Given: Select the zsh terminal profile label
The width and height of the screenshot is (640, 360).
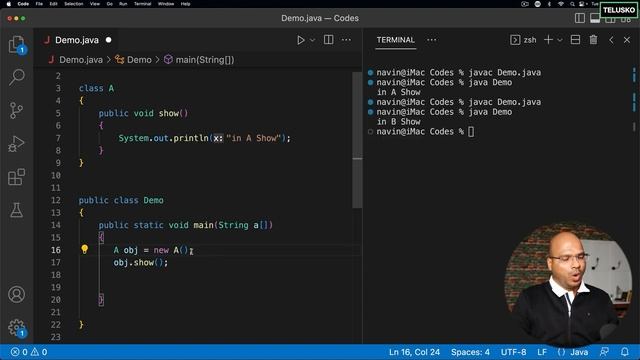Looking at the screenshot, I should point(523,40).
